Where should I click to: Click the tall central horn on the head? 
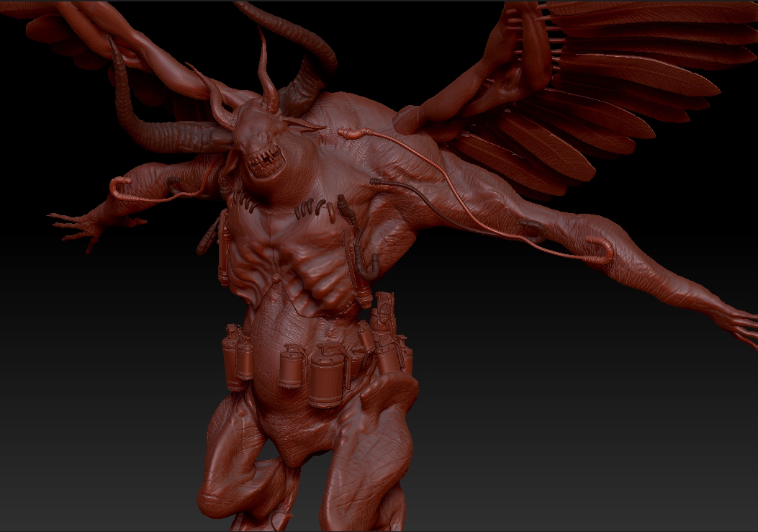pyautogui.click(x=268, y=70)
